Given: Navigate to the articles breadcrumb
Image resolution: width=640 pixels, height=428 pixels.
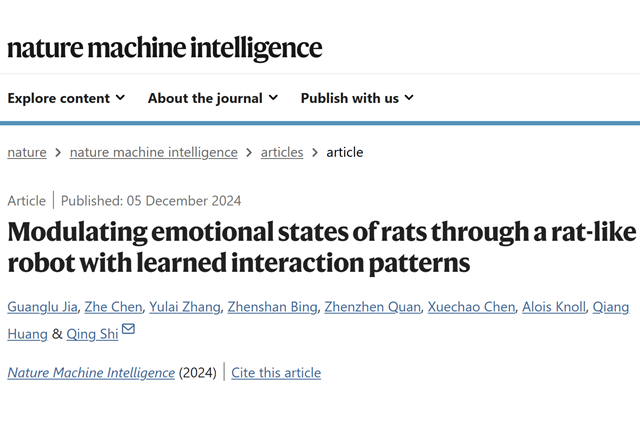Looking at the screenshot, I should 282,152.
